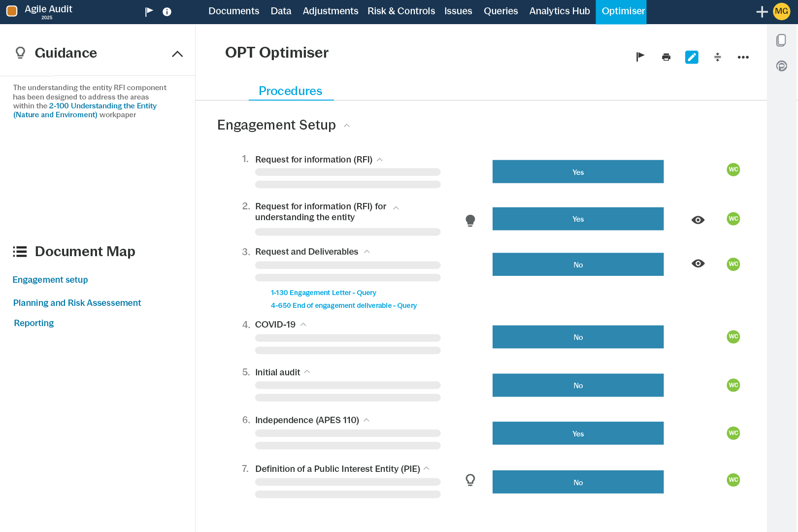Collapse RFI for understanding the entity chevron
Image resolution: width=798 pixels, height=532 pixels.
click(x=396, y=208)
